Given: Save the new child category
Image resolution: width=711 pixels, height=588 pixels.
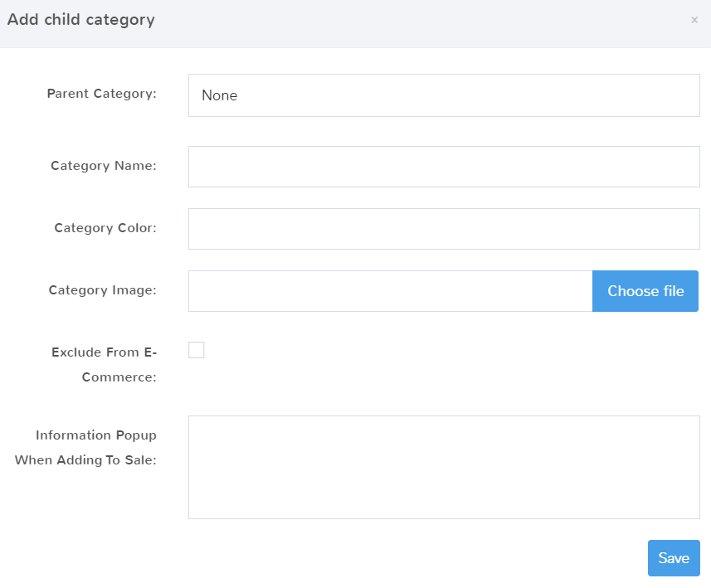Looking at the screenshot, I should 673,558.
